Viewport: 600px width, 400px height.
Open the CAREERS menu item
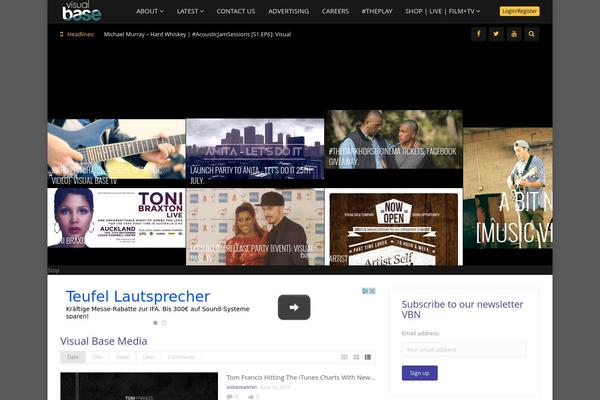coord(335,11)
